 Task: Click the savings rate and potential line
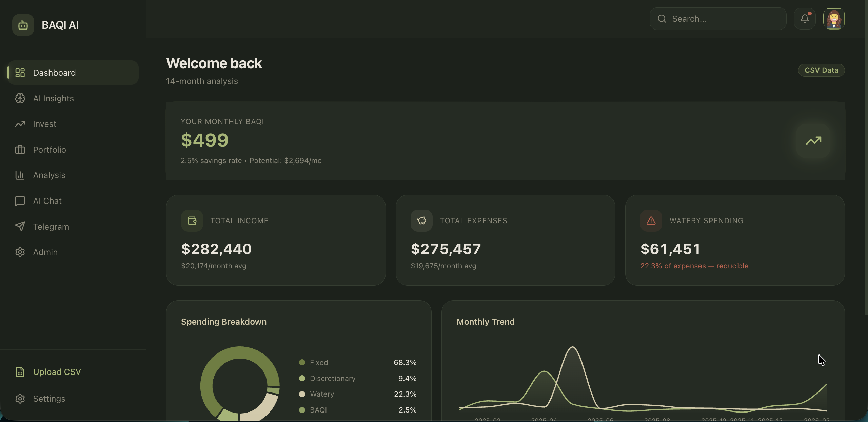tap(251, 161)
